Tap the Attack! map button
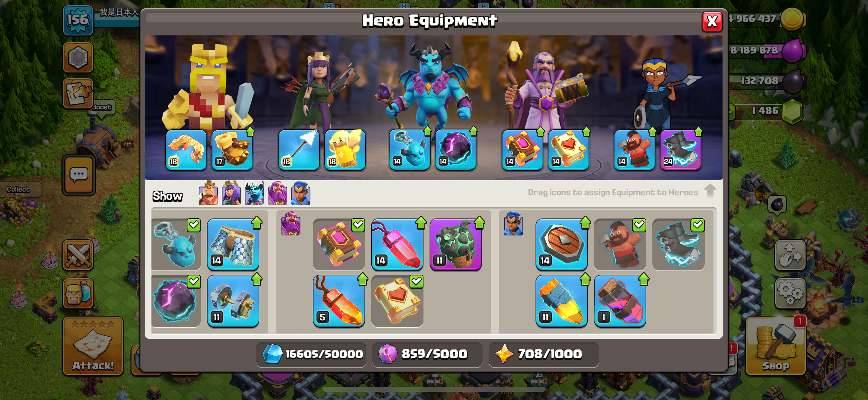The image size is (868, 400). pos(93,346)
